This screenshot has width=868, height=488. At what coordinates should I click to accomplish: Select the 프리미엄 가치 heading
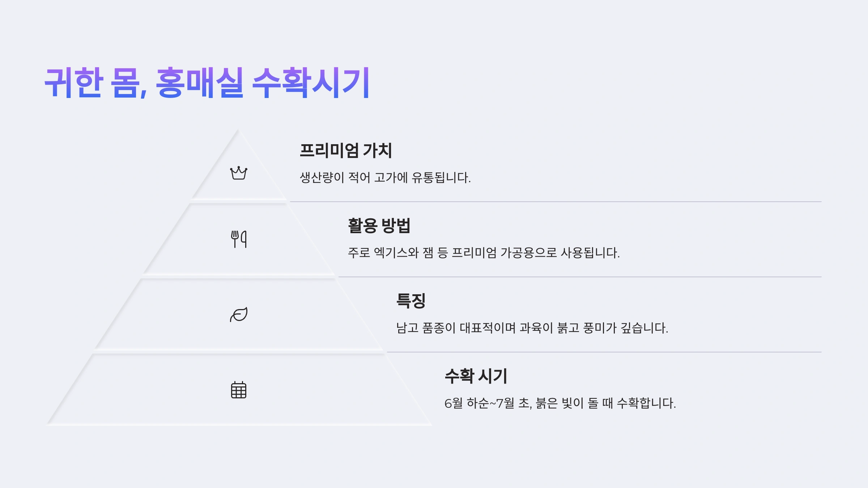click(x=346, y=150)
